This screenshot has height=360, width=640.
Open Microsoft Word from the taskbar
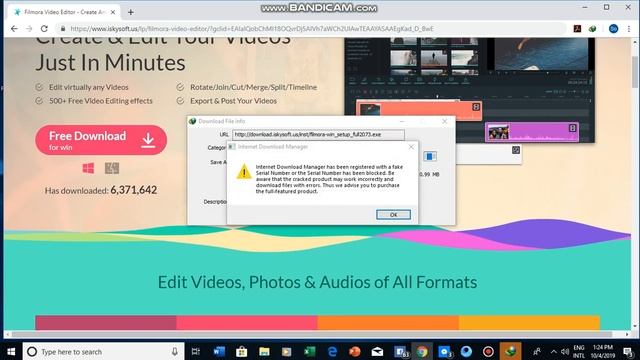click(x=219, y=351)
